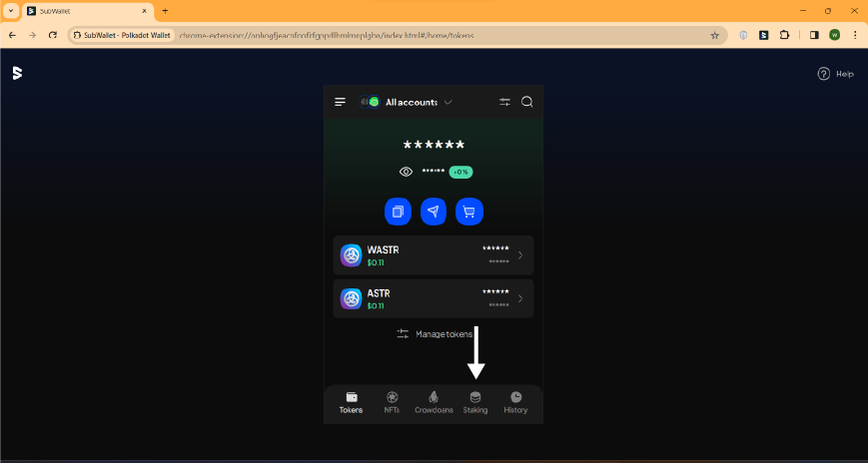Click the copy address receive button
Image resolution: width=868 pixels, height=463 pixels.
(x=398, y=212)
